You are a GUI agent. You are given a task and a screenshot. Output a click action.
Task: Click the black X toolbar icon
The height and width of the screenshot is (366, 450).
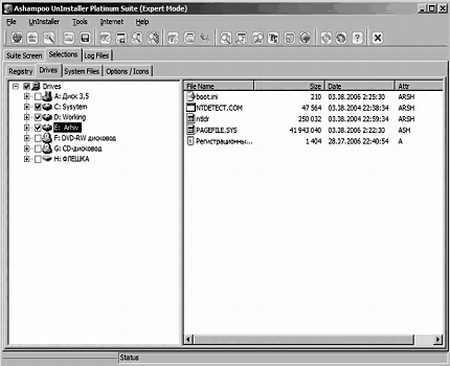(377, 38)
